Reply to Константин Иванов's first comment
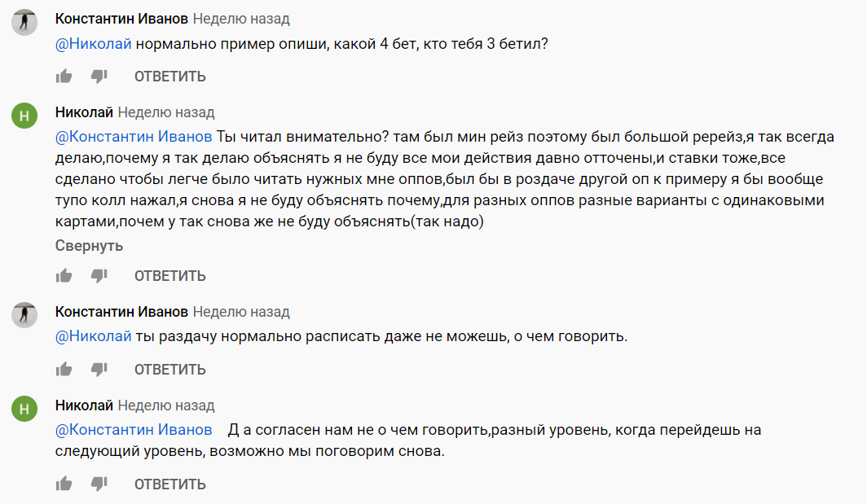This screenshot has height=504, width=867. click(x=169, y=77)
